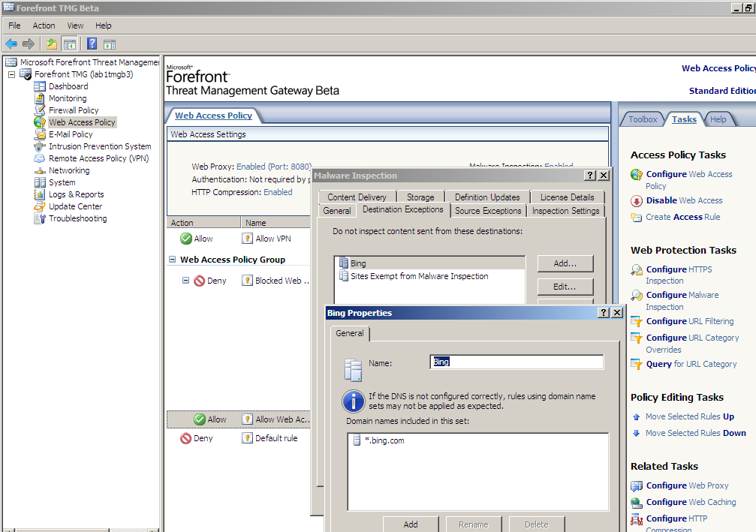Open the View menu
756x532 pixels.
75,26
